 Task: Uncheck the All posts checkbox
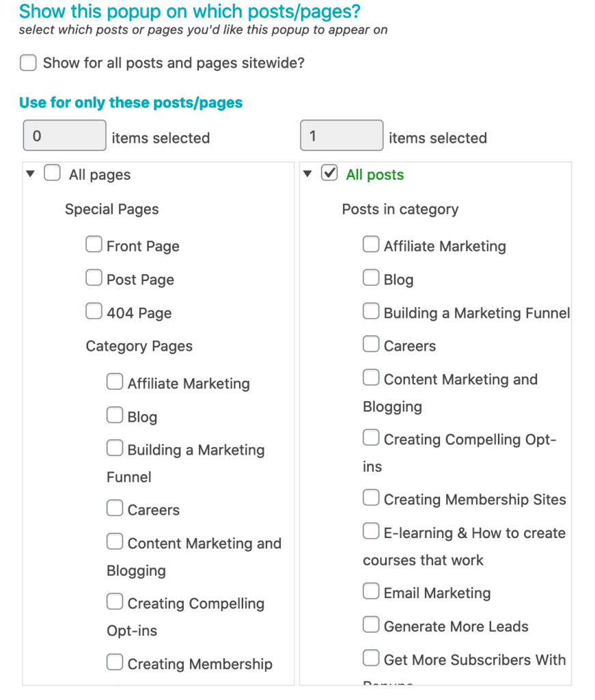coord(329,174)
